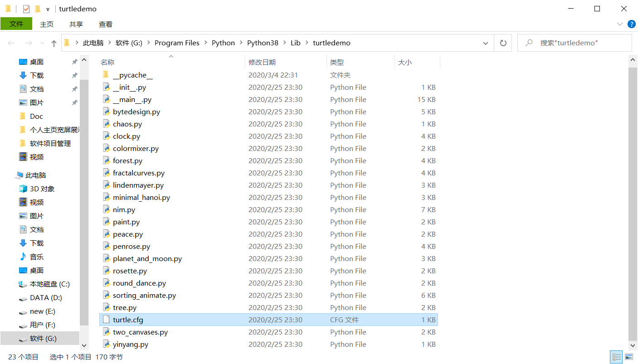This screenshot has height=364, width=638.
Task: Select the Python icon of tree.py
Action: pos(106,307)
